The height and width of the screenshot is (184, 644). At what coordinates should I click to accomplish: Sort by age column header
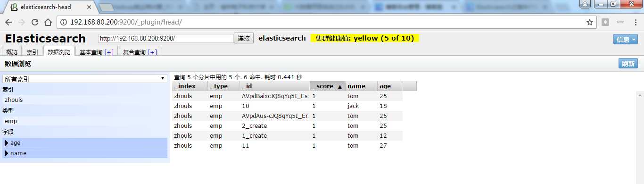pyautogui.click(x=390, y=86)
